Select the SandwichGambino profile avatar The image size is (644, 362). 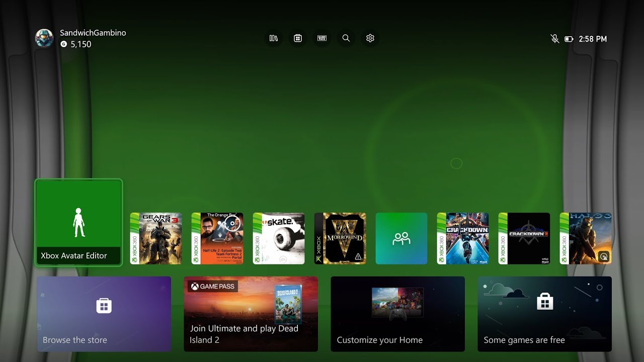(44, 38)
